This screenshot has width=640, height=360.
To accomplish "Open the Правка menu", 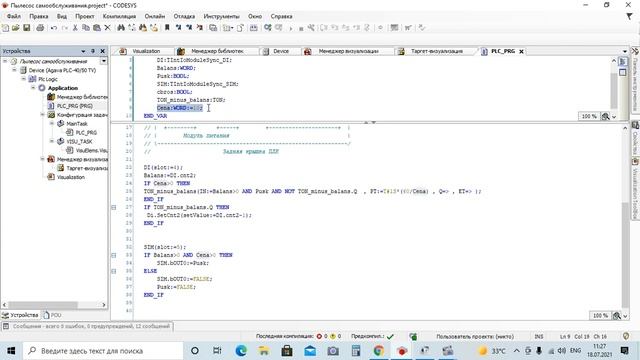I will 39,16.
